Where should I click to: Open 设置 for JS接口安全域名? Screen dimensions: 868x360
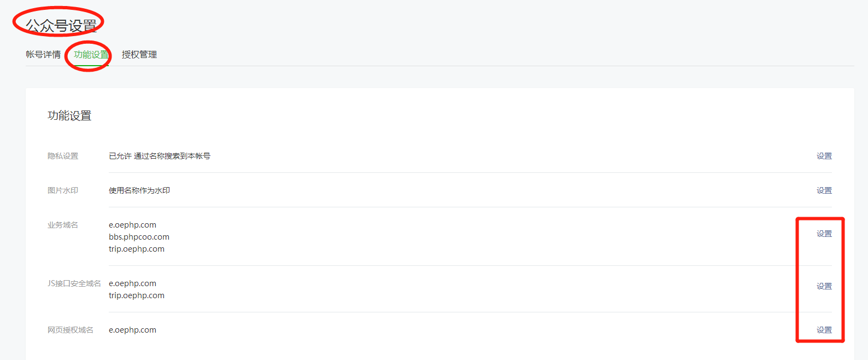(824, 286)
